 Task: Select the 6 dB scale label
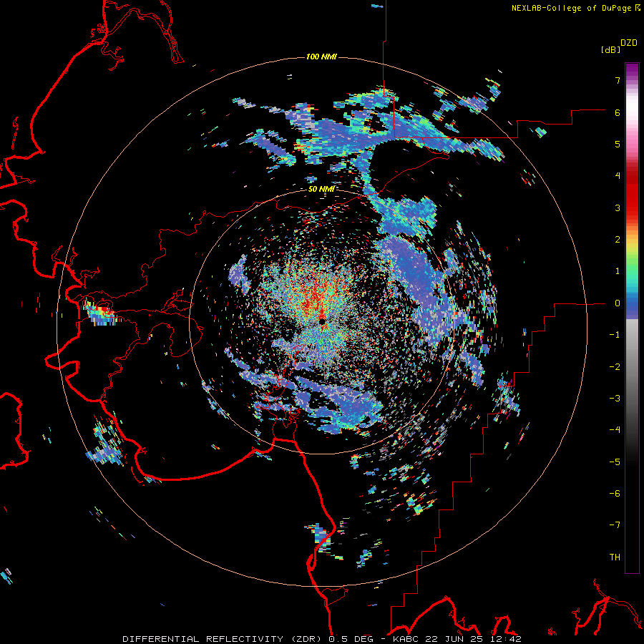click(618, 112)
